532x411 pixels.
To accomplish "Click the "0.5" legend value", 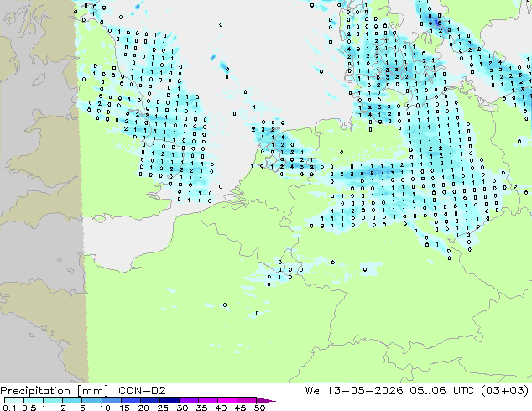I will (29, 408).
